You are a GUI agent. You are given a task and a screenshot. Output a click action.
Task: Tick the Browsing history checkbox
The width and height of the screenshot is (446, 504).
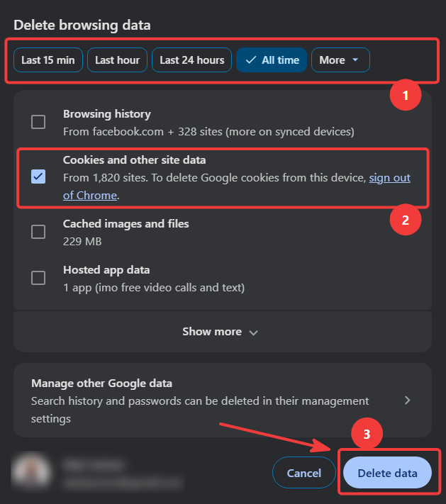(38, 122)
